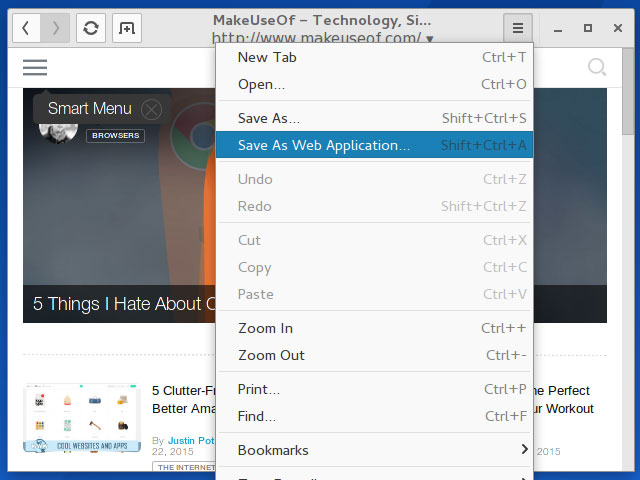Click the Paste menu entry
The width and height of the screenshot is (640, 480).
[374, 294]
